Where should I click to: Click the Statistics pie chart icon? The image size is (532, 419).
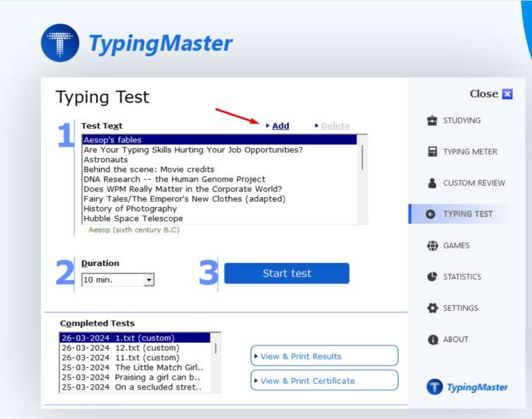pos(432,277)
